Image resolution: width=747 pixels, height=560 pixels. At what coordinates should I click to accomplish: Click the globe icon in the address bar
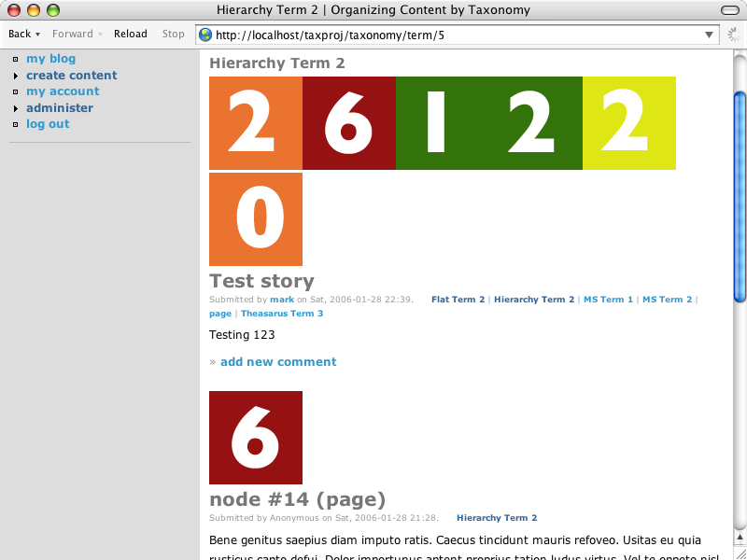(x=205, y=35)
